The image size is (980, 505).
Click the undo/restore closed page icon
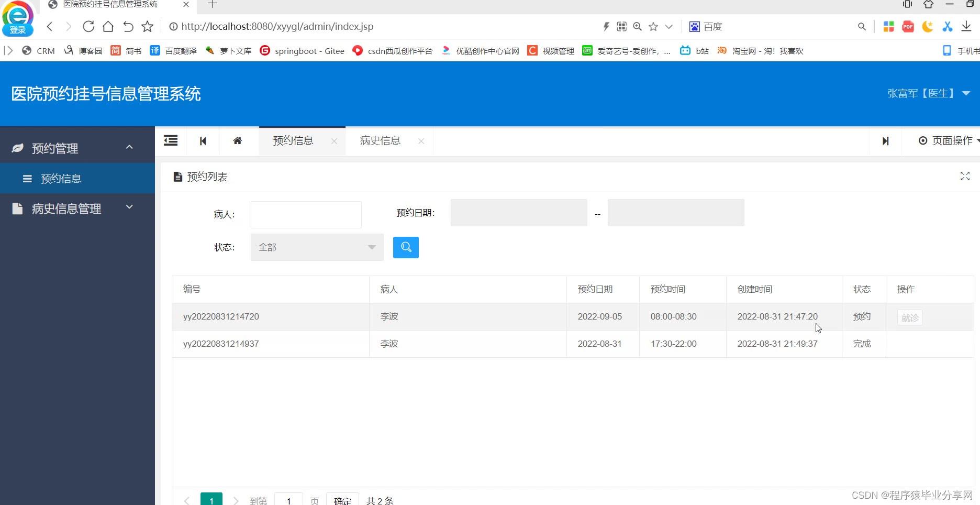click(128, 26)
